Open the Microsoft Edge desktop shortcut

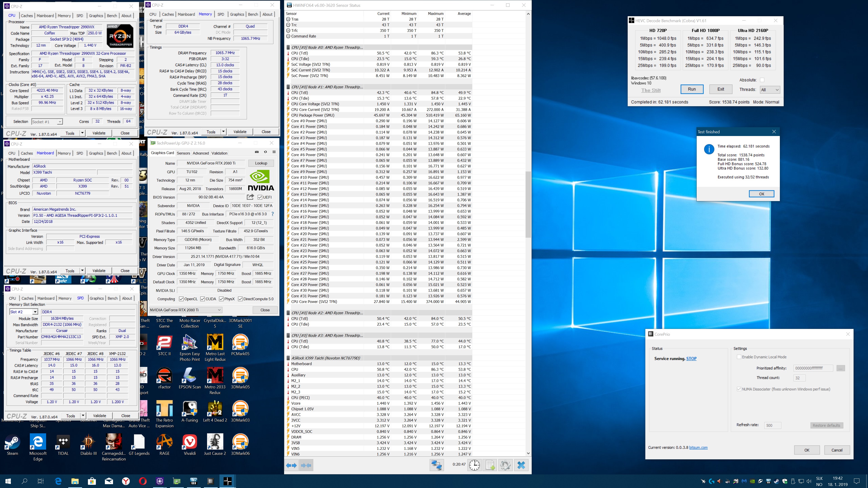38,447
